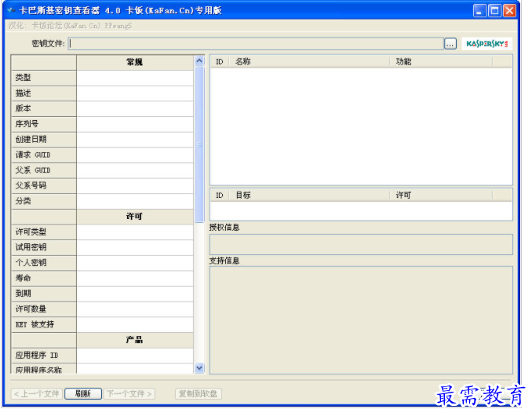532x420 pixels.
Task: Maximize the key viewer window
Action: (494, 10)
